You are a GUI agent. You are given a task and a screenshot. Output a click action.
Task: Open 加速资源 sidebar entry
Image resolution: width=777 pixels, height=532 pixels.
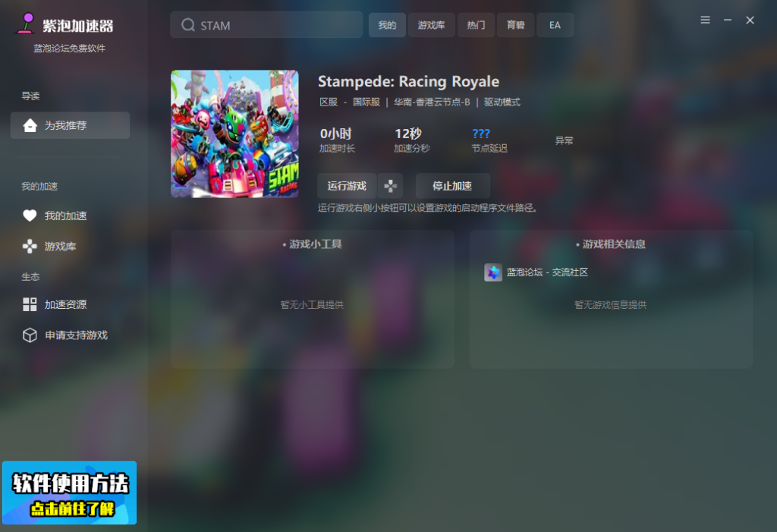(x=65, y=304)
